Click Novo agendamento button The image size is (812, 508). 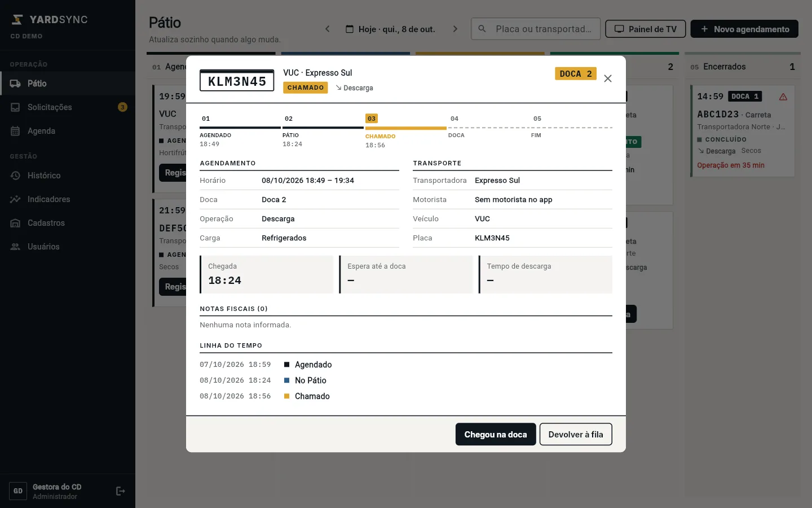tap(744, 29)
